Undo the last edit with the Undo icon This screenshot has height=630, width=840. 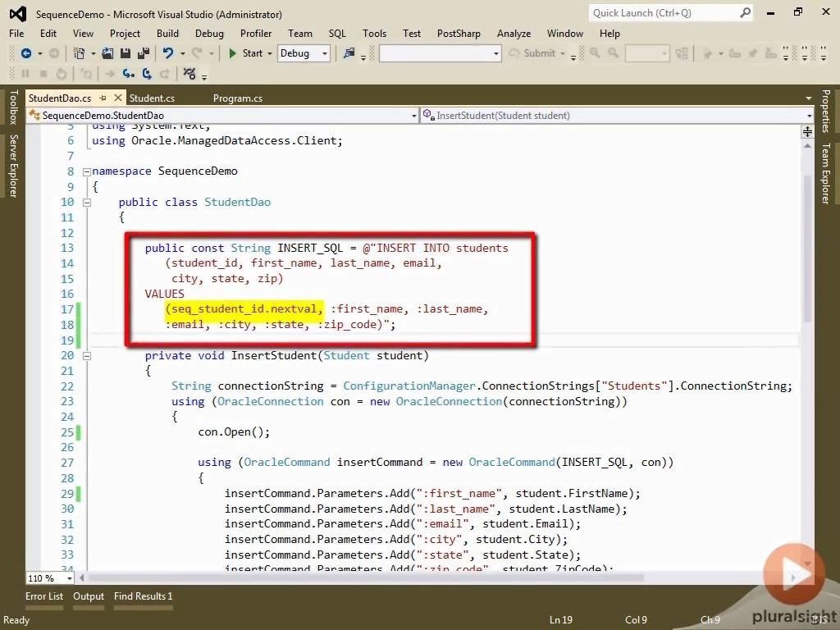(x=168, y=53)
